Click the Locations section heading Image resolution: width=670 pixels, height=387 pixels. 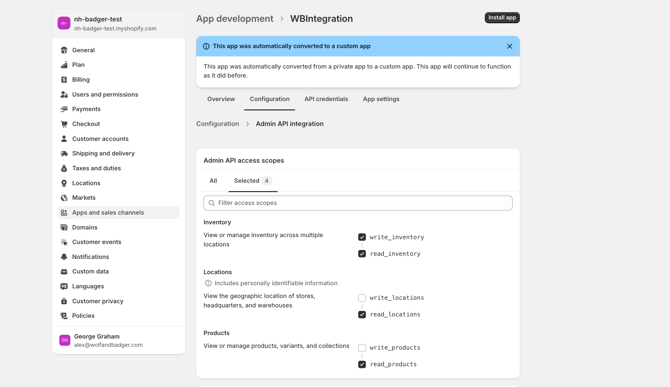click(217, 272)
